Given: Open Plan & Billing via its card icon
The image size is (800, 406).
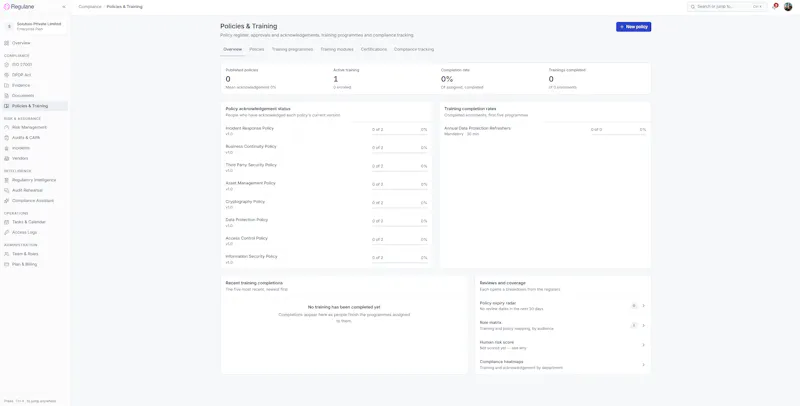Looking at the screenshot, I should coord(7,264).
